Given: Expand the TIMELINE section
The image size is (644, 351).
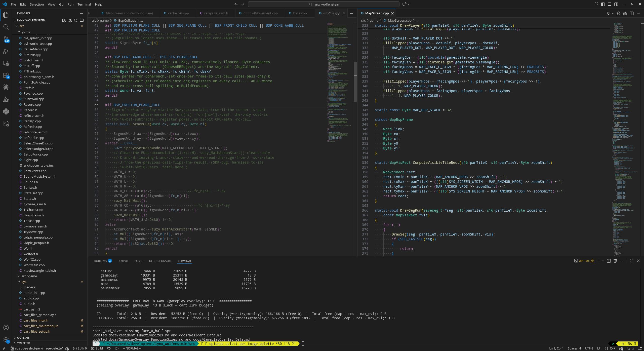Looking at the screenshot, I should [x=50, y=343].
